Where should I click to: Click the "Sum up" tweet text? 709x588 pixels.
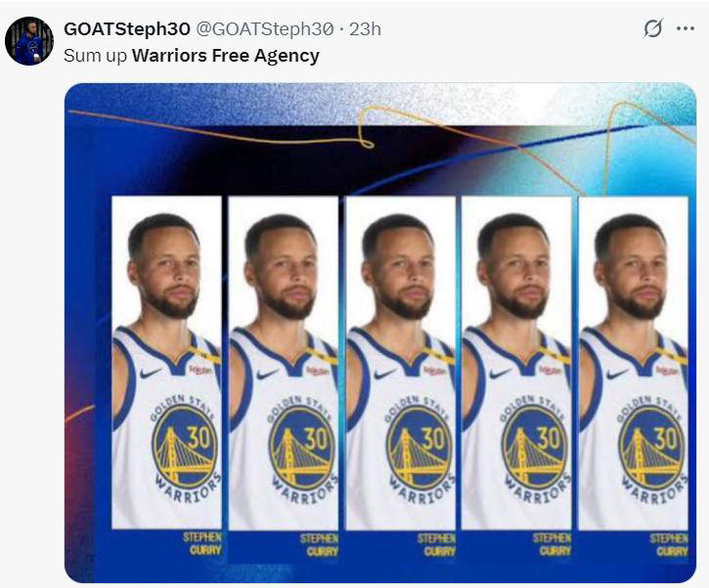[95, 57]
